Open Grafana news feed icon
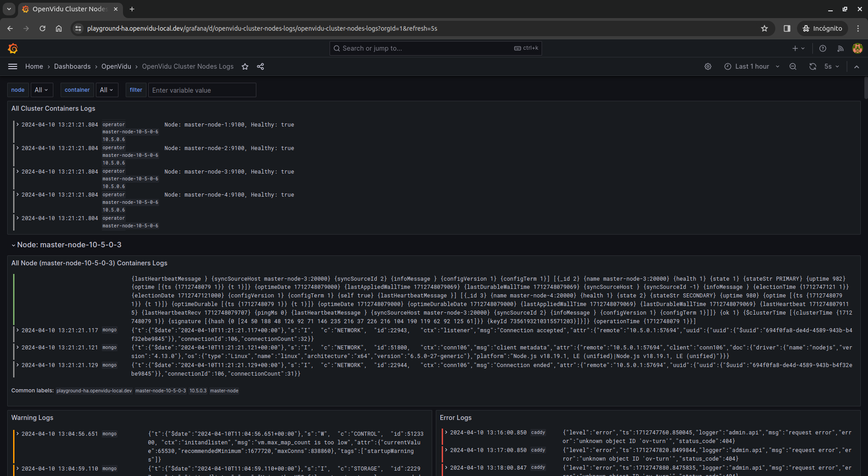The height and width of the screenshot is (476, 868). click(840, 48)
